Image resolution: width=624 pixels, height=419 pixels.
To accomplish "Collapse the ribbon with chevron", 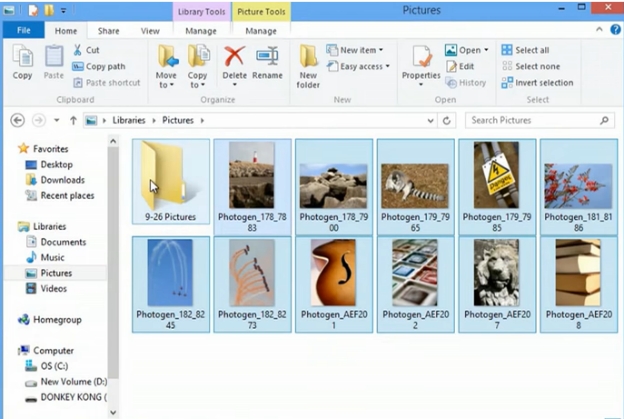I will click(599, 29).
